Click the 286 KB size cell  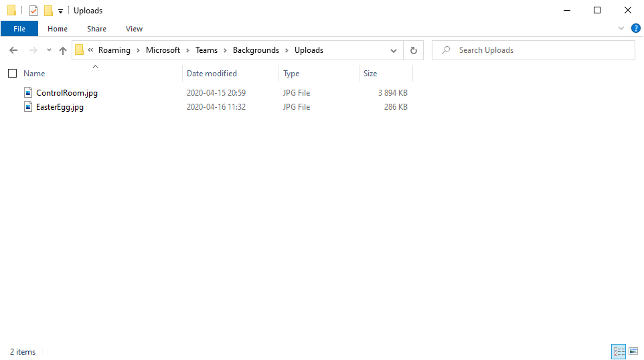396,106
